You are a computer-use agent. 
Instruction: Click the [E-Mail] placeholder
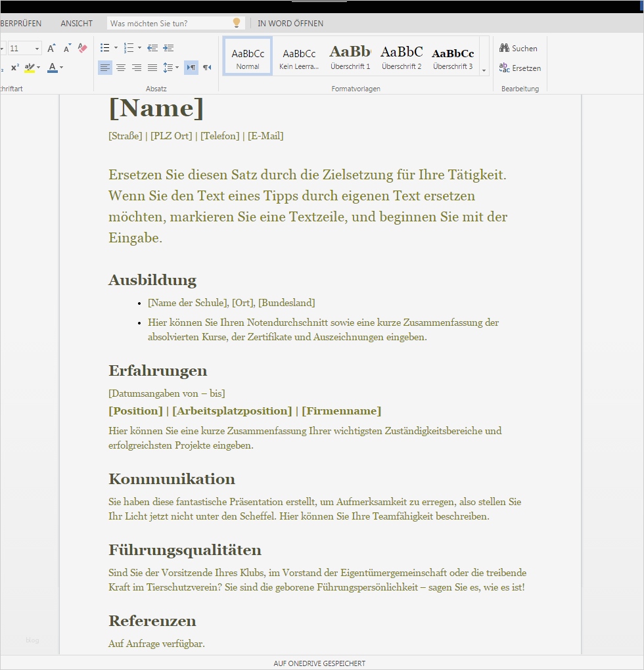265,136
